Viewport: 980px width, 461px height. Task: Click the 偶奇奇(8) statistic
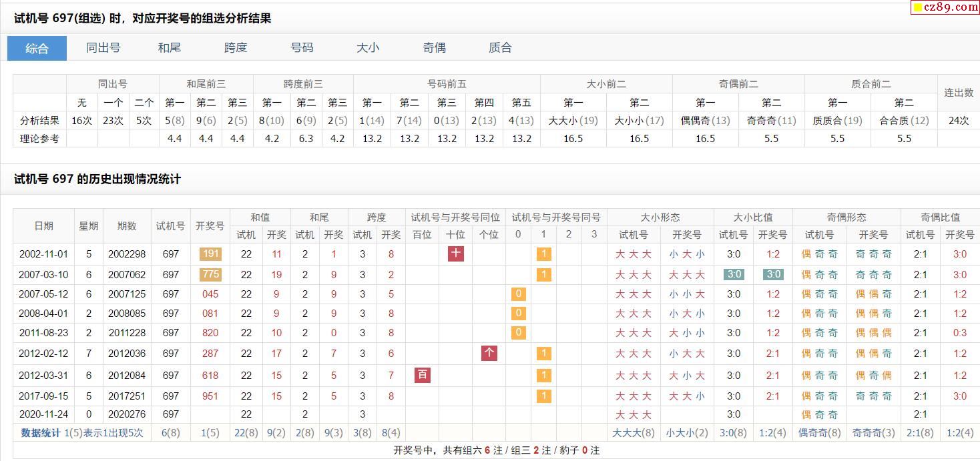820,433
